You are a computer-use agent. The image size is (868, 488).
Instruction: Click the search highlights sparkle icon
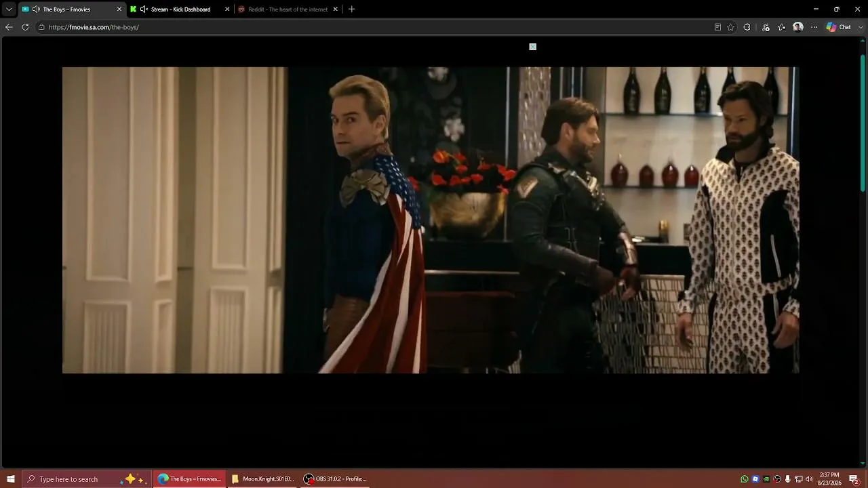tap(134, 479)
